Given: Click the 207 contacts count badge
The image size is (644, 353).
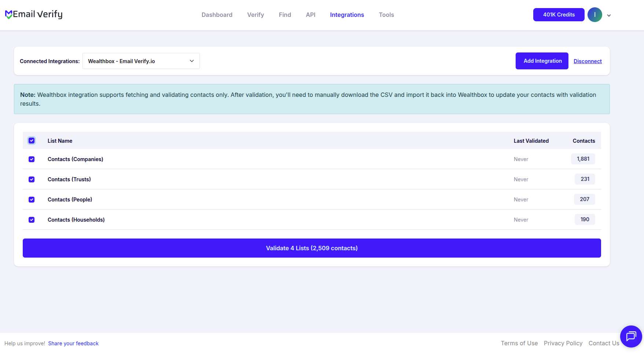Looking at the screenshot, I should point(585,199).
